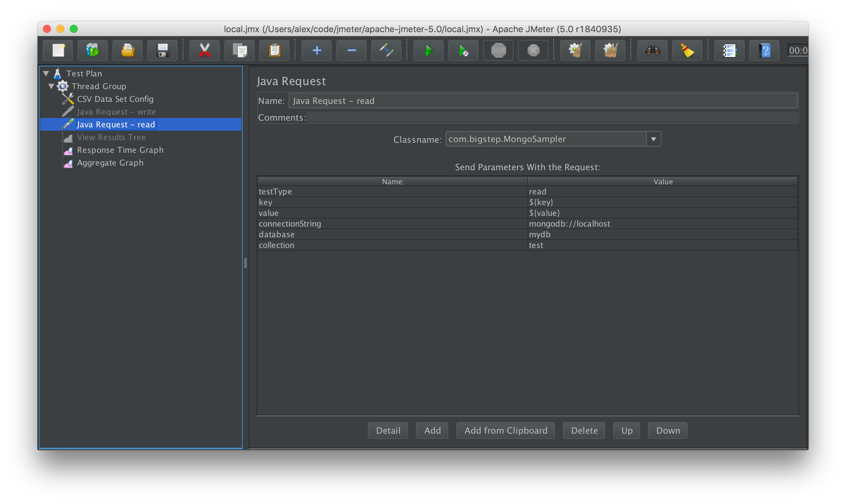Click the Toggle enable/disable toolbar icon

point(386,51)
